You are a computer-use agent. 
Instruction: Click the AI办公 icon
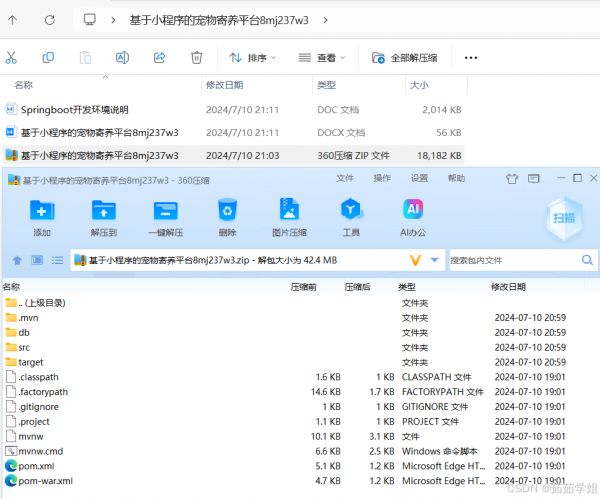[413, 217]
